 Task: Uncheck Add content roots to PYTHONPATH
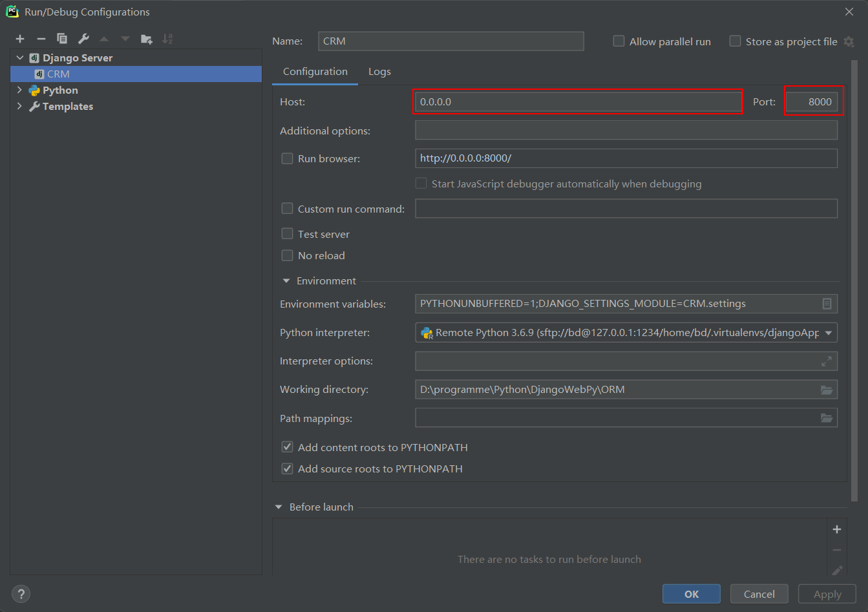coord(287,447)
